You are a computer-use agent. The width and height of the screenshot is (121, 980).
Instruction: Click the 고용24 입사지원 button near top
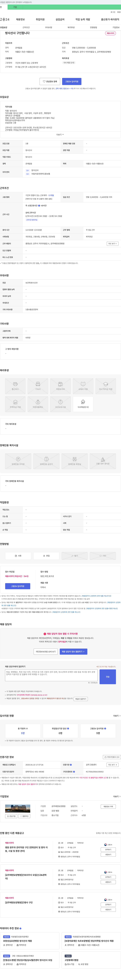tap(72, 81)
